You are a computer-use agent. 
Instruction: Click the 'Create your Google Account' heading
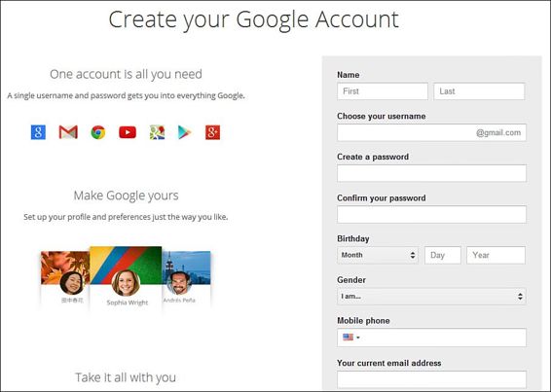click(x=253, y=19)
